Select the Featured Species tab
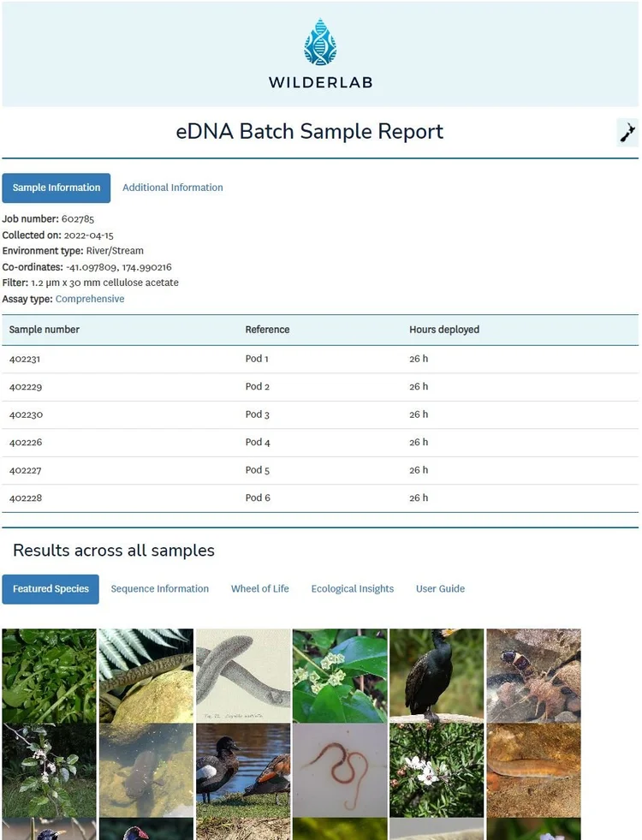The height and width of the screenshot is (840, 642). (x=51, y=589)
